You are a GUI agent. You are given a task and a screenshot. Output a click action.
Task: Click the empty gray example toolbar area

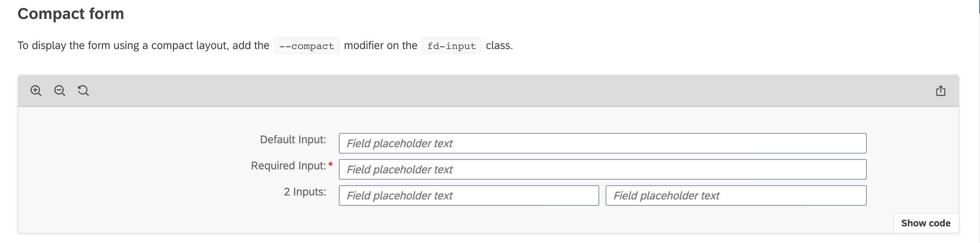pos(511,91)
